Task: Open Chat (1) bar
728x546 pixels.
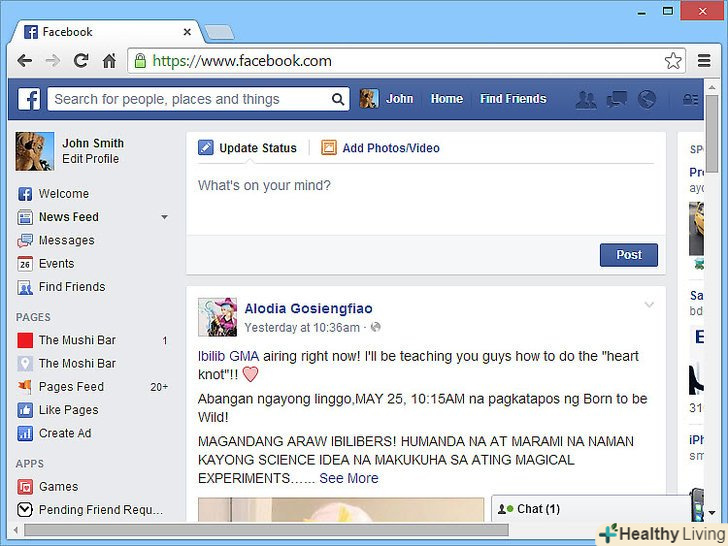Action: tap(590, 509)
